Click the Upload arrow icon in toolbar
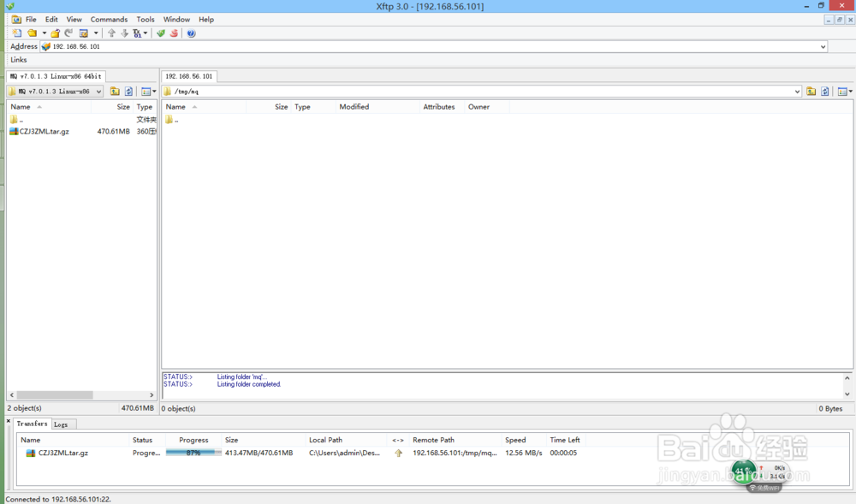856x504 pixels. (111, 33)
